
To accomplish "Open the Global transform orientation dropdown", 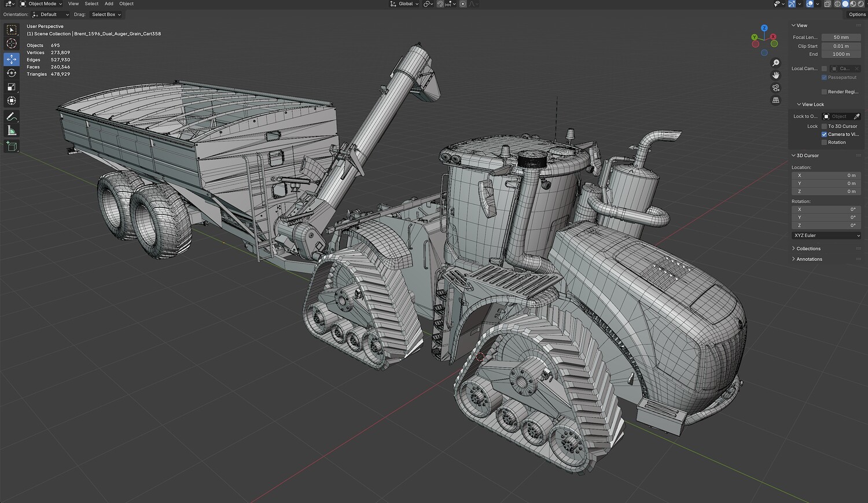I will pyautogui.click(x=404, y=4).
